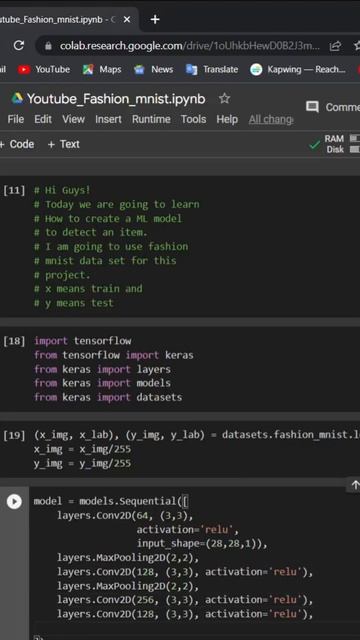Open the News bookmark
Screen dimensions: 360x640
click(x=153, y=69)
